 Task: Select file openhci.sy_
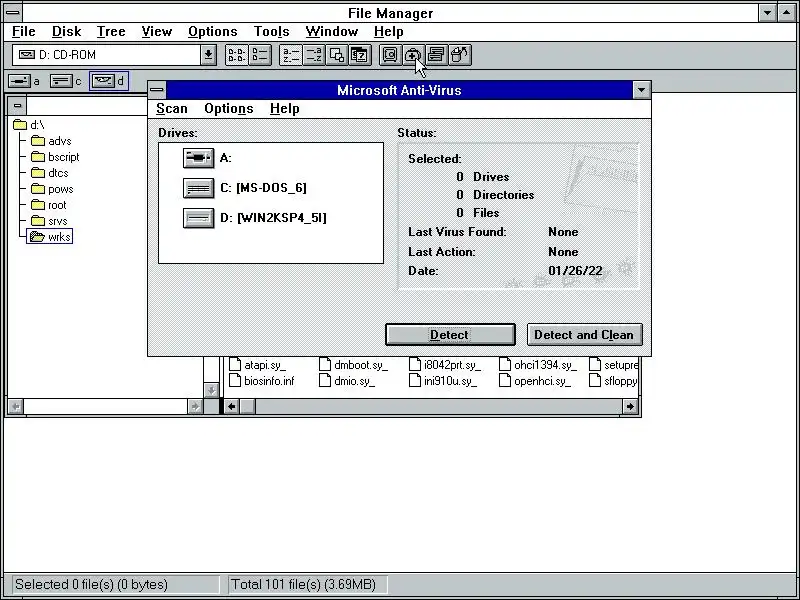(535, 381)
